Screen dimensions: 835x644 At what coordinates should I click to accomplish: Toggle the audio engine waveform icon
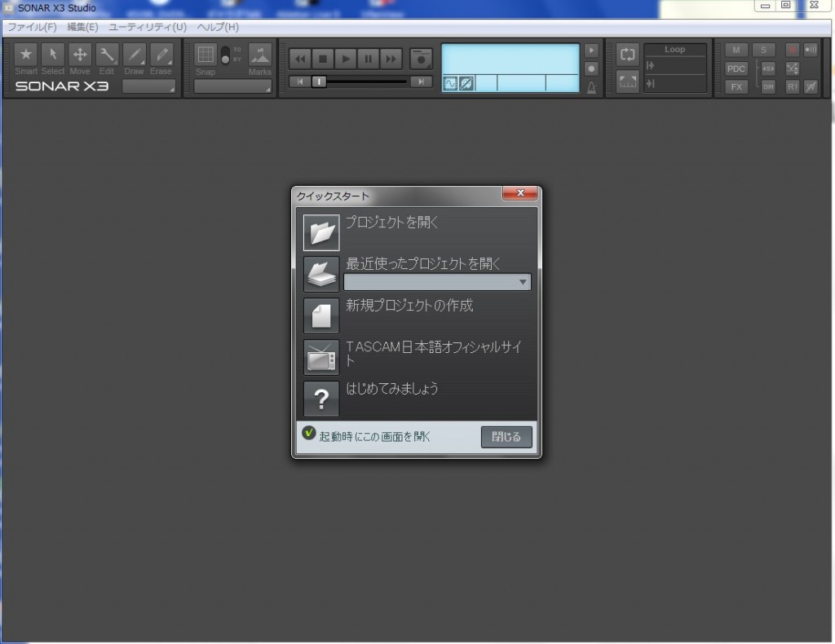tap(450, 84)
